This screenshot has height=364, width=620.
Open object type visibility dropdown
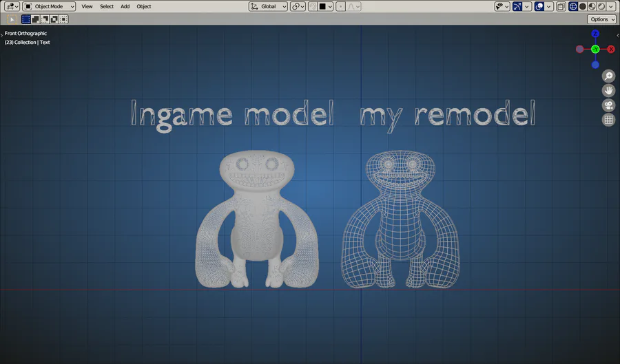502,6
